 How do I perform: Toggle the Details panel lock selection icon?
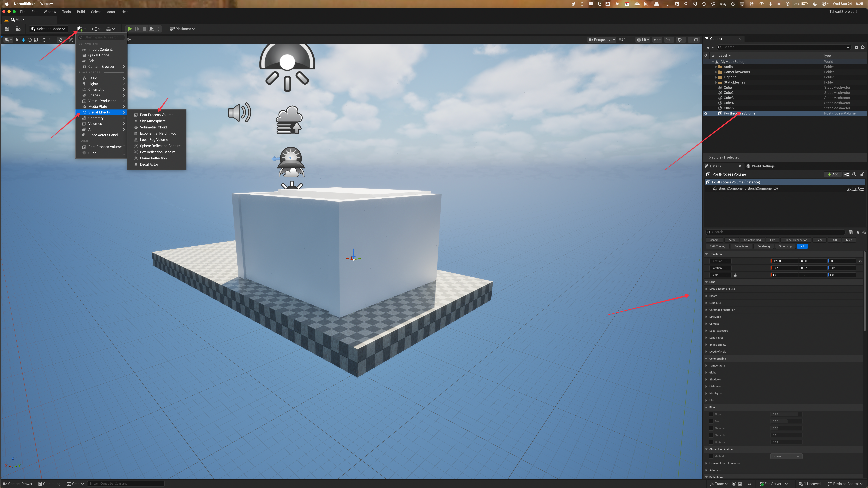(862, 174)
